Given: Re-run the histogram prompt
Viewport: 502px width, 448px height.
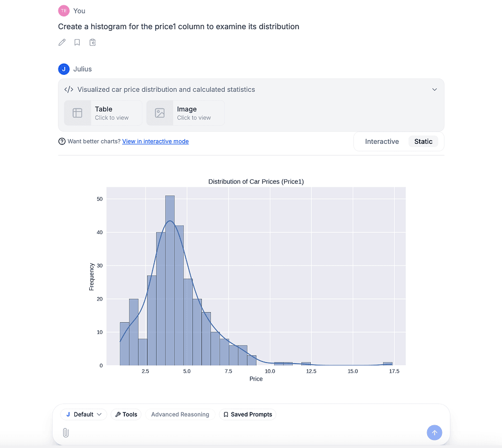Looking at the screenshot, I should tap(92, 42).
